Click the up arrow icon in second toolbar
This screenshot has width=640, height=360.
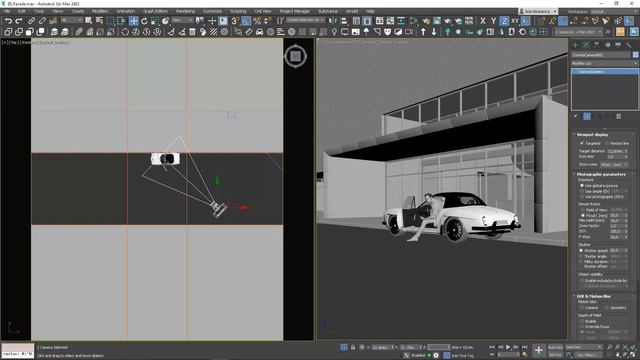coord(423,31)
